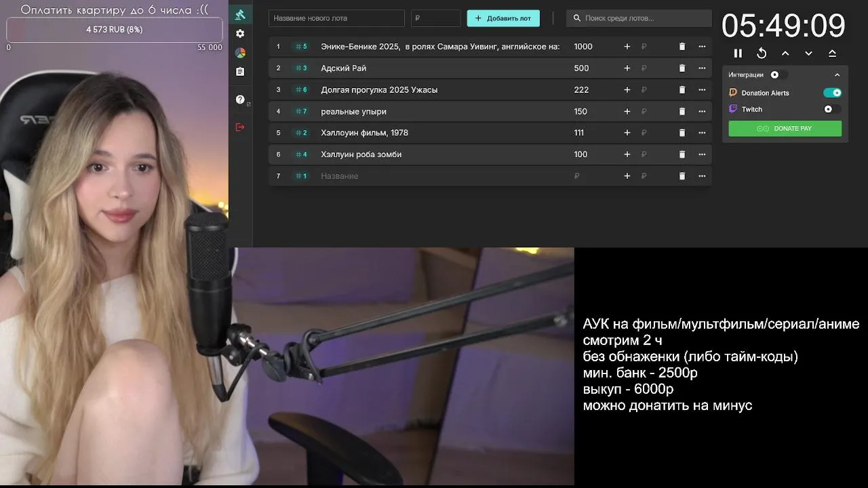Toggle the Интеграции master switch
This screenshot has width=868, height=488.
pyautogui.click(x=778, y=75)
